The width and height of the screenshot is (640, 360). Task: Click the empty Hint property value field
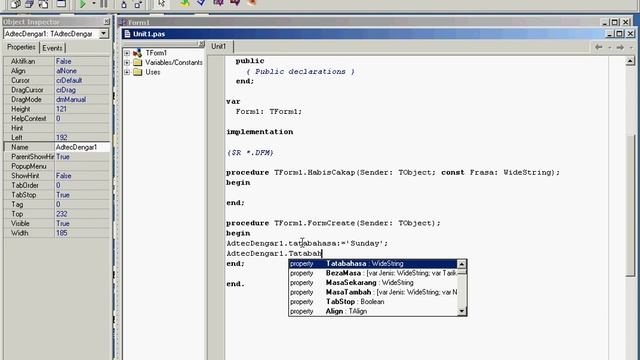[x=82, y=128]
